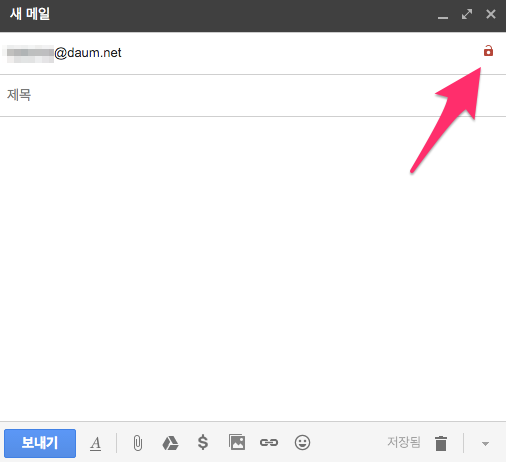Attach a file with the paperclip icon
This screenshot has height=462, width=506.
pyautogui.click(x=137, y=443)
